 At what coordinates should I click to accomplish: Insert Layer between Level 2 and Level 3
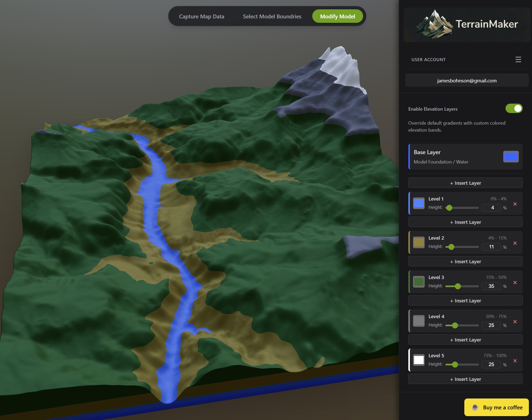pos(465,261)
